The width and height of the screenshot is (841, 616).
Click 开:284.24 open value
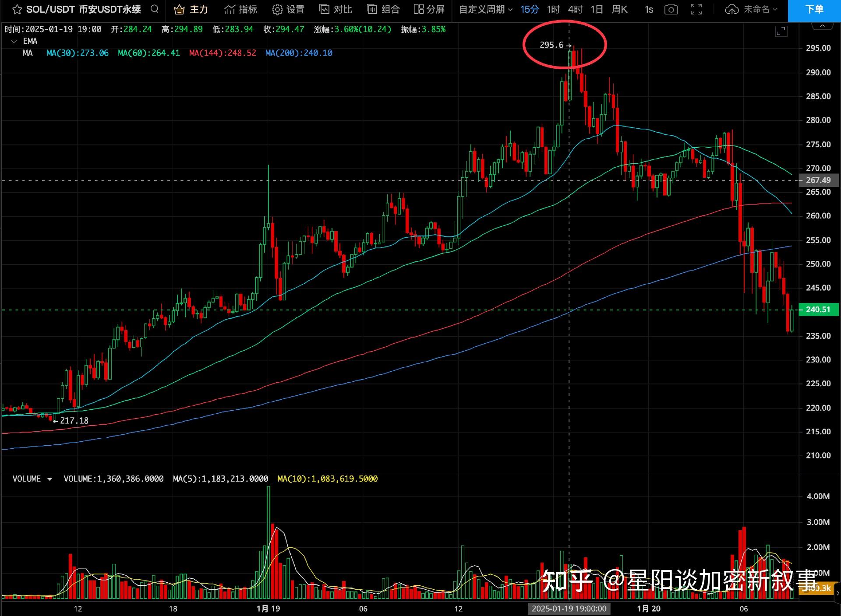pyautogui.click(x=131, y=29)
